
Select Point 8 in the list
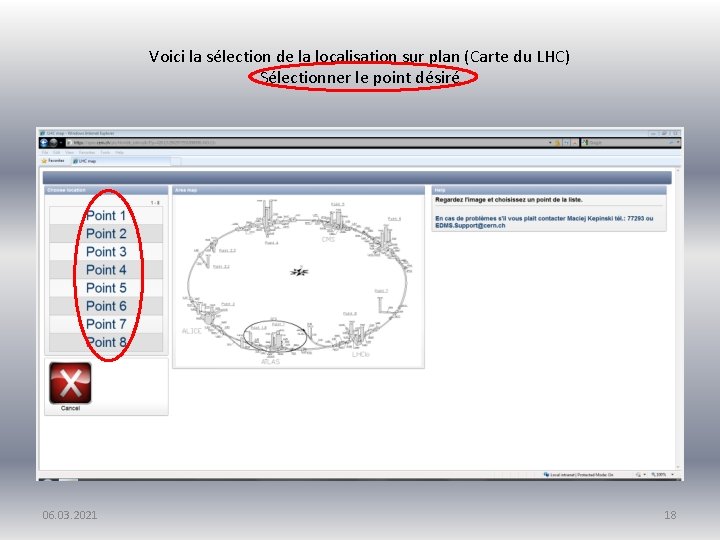pyautogui.click(x=106, y=342)
